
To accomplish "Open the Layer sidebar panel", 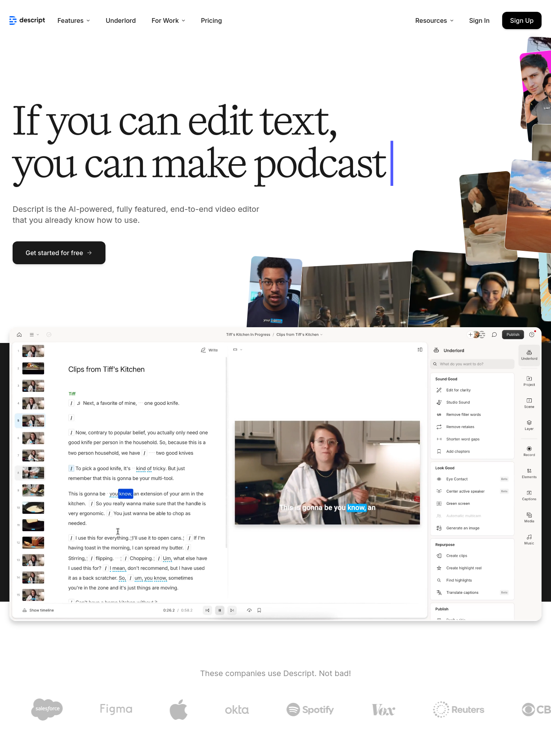I will (x=529, y=425).
